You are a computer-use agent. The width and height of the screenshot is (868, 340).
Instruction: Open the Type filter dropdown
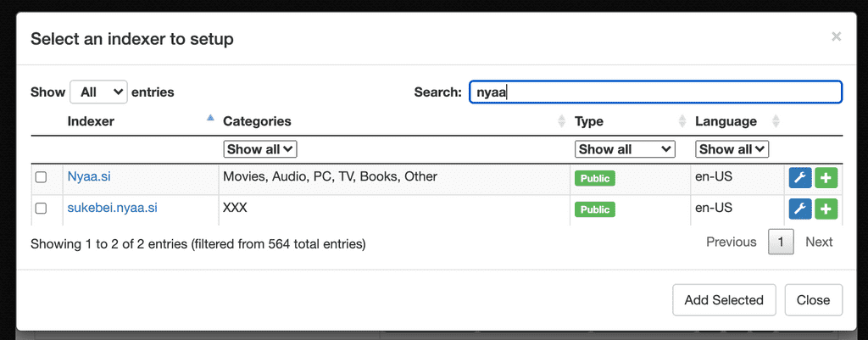tap(625, 149)
